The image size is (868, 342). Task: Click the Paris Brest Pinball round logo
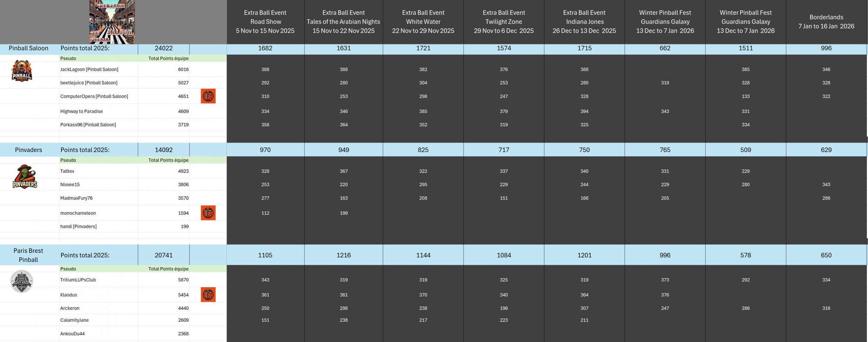coord(22,281)
